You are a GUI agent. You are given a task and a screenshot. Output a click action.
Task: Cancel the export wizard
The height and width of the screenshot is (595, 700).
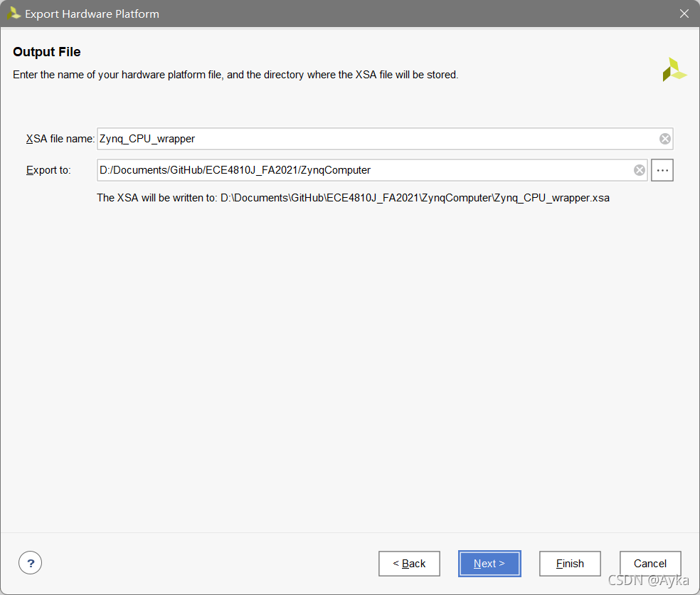pyautogui.click(x=650, y=564)
